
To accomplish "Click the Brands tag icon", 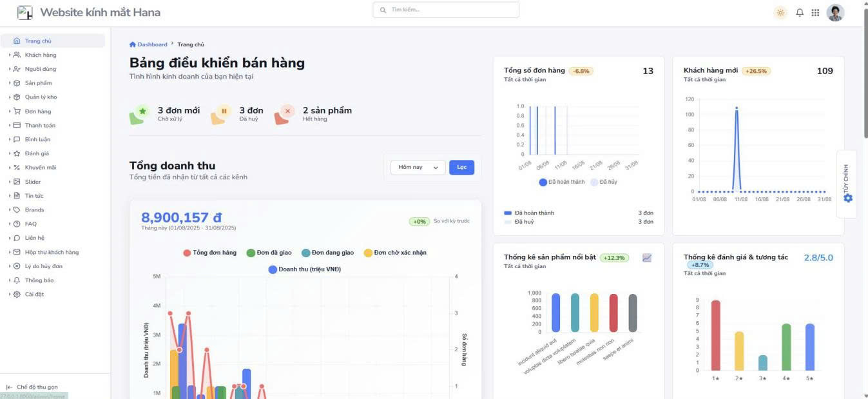I will click(x=17, y=210).
